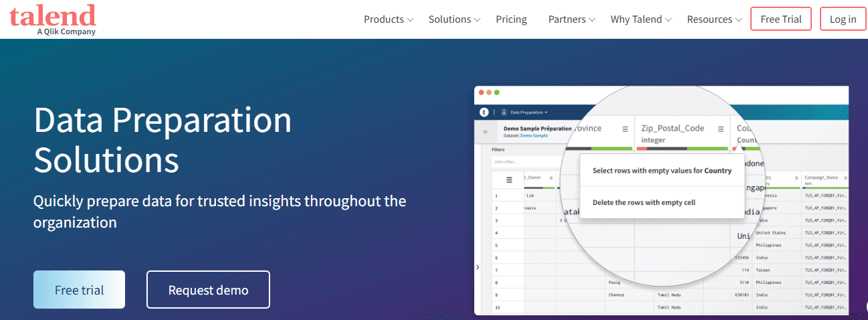Image resolution: width=868 pixels, height=320 pixels.
Task: Open the Talend home logo
Action: coord(53,20)
